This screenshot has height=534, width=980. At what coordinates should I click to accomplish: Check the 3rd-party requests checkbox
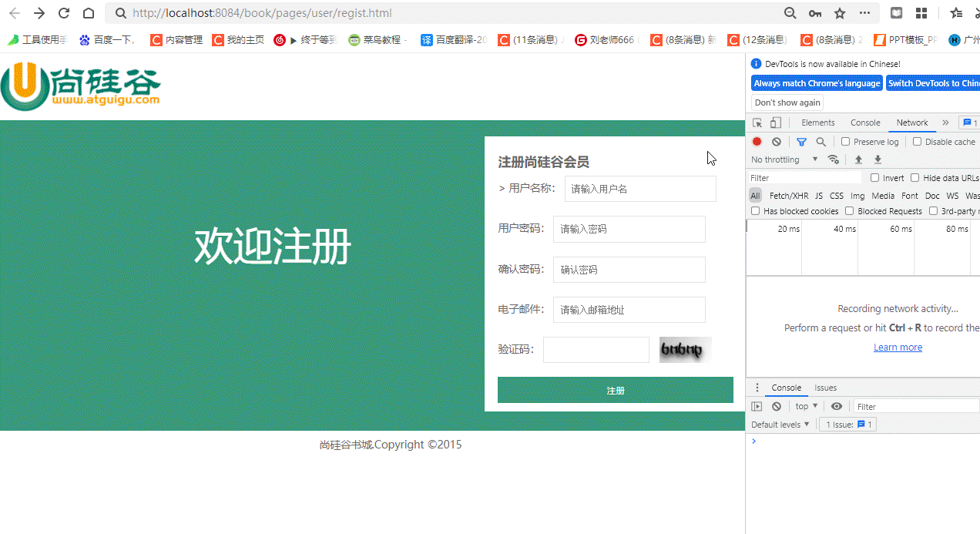933,211
